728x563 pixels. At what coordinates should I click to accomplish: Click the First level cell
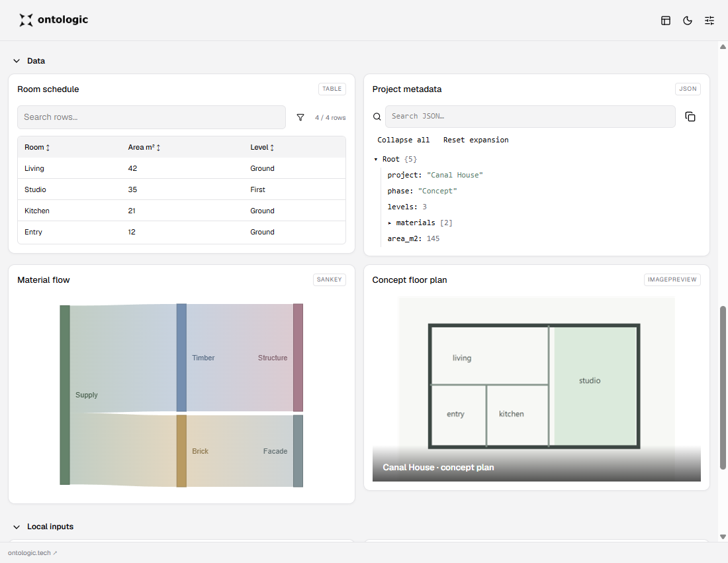tap(257, 189)
